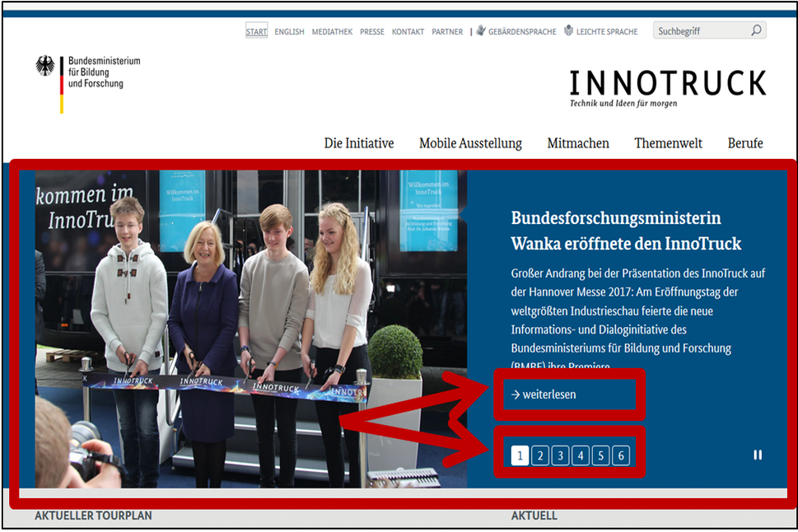Switch to slide 2 in carousel
Viewport: 798px width, 532px height.
click(x=540, y=455)
